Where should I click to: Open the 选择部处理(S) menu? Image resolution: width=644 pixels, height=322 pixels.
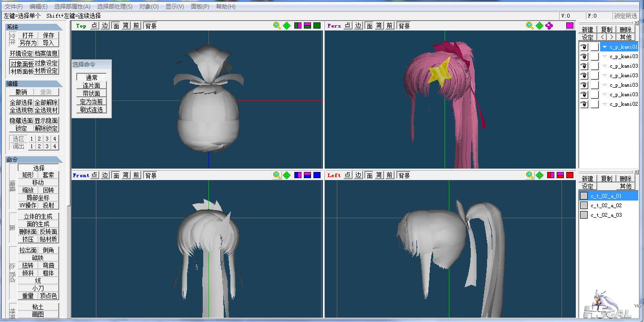click(x=114, y=7)
